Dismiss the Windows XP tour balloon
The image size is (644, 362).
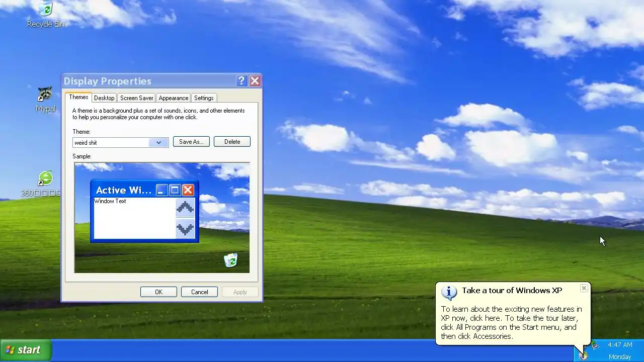click(x=584, y=288)
